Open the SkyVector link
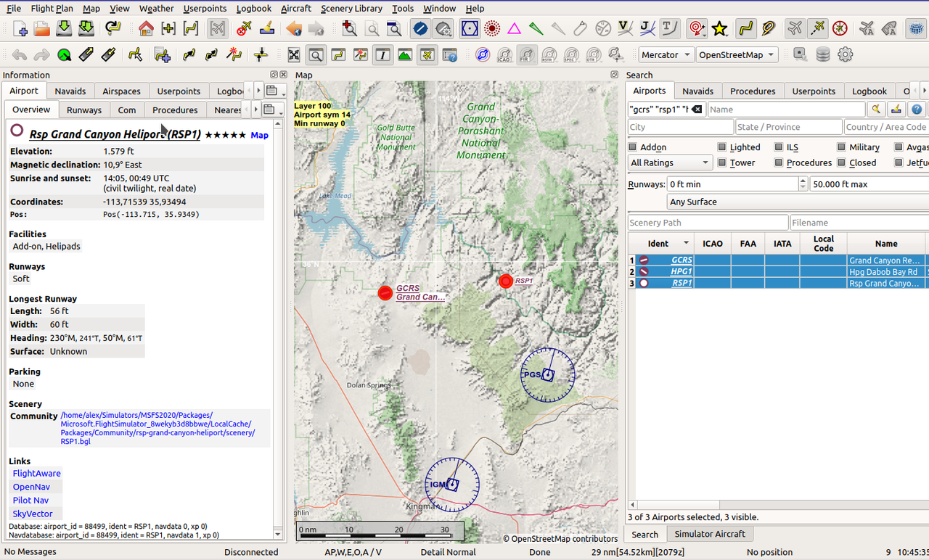This screenshot has height=560, width=929. point(33,514)
